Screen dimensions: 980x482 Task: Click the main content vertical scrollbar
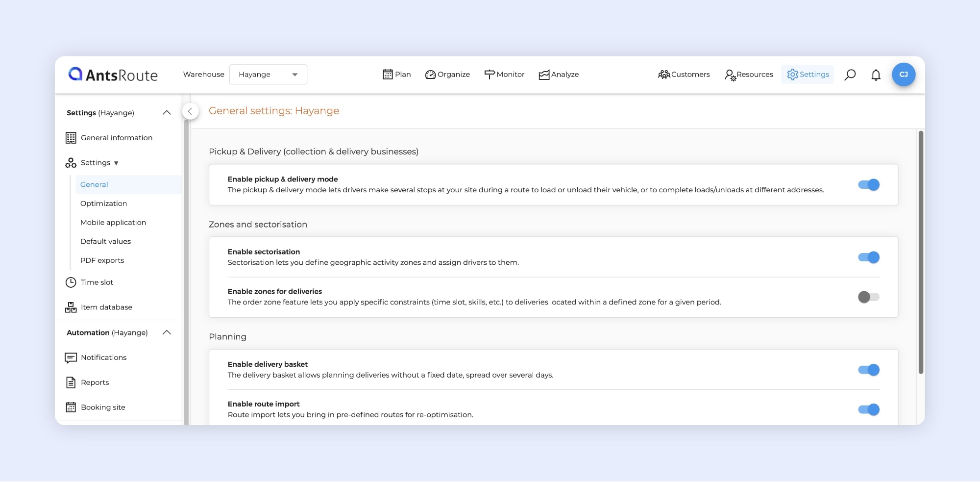tap(921, 253)
